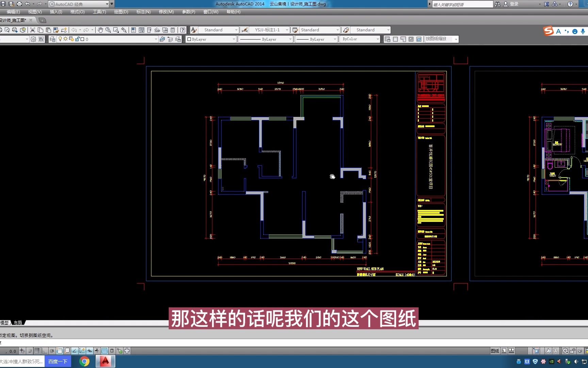The height and width of the screenshot is (368, 588).
Task: Click the keyword search input field
Action: 462,4
